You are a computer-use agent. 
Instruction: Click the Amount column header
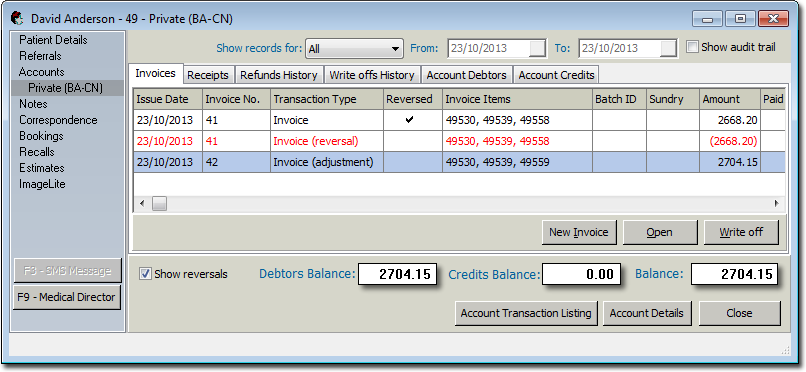click(729, 99)
